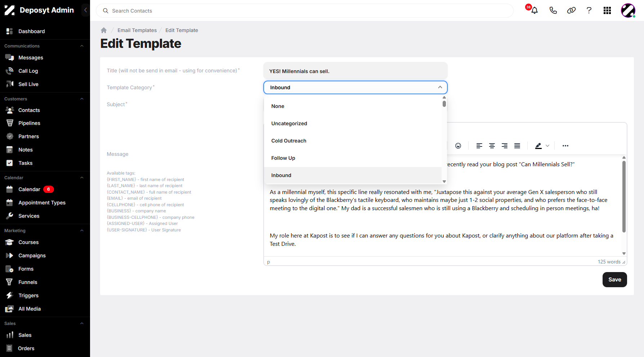
Task: Open the link icon in header
Action: pyautogui.click(x=571, y=10)
